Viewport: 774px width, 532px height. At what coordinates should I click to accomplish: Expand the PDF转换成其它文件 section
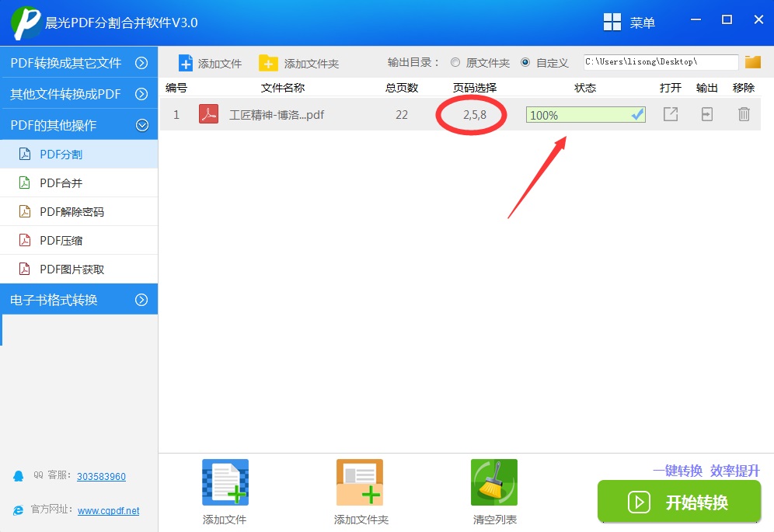point(79,63)
